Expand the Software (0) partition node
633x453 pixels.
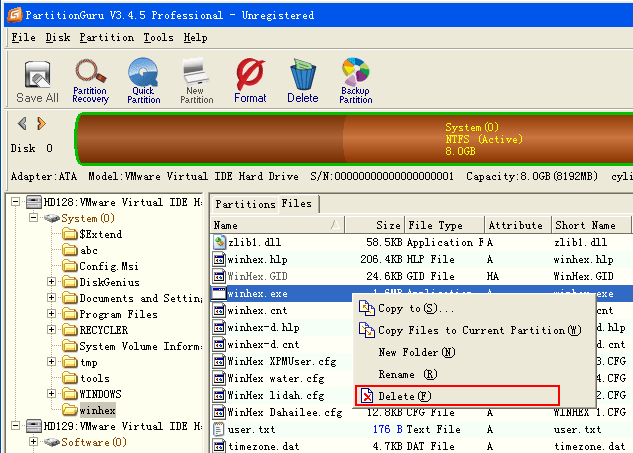[34, 442]
